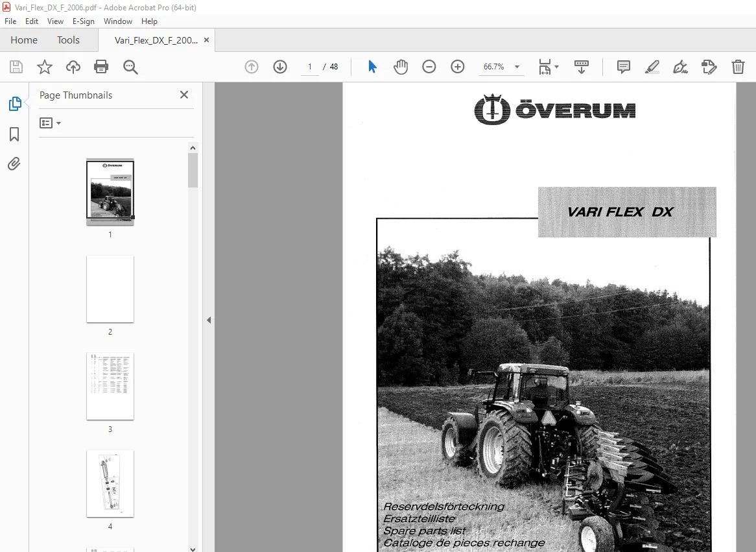
Task: Click the Save file icon
Action: (x=16, y=67)
